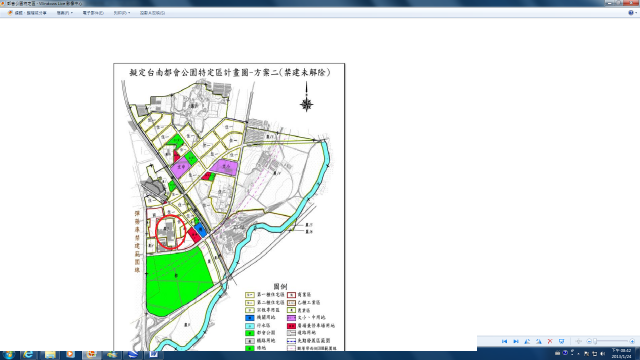Click the volume speaker tray icon
The height and width of the screenshot is (360, 640).
click(602, 353)
